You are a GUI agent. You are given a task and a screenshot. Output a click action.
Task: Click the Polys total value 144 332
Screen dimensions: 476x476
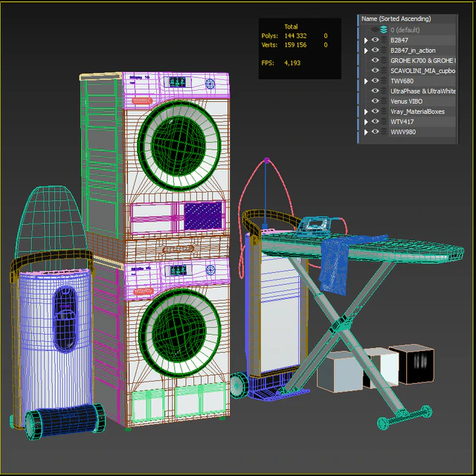click(x=295, y=36)
